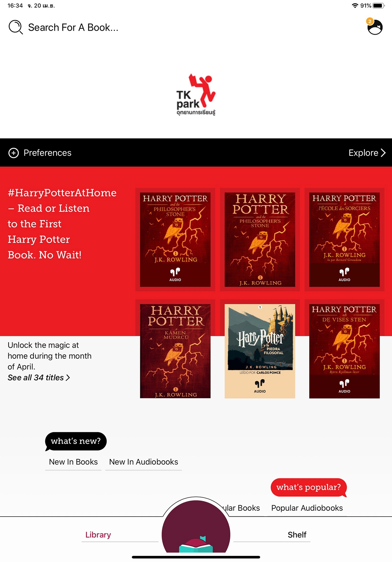This screenshot has height=562, width=392.
Task: Tap the what's popular? speech bubble
Action: pyautogui.click(x=308, y=487)
